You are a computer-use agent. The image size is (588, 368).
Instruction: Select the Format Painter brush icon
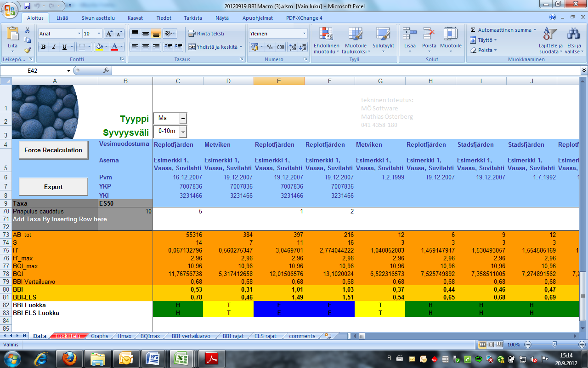[x=27, y=50]
